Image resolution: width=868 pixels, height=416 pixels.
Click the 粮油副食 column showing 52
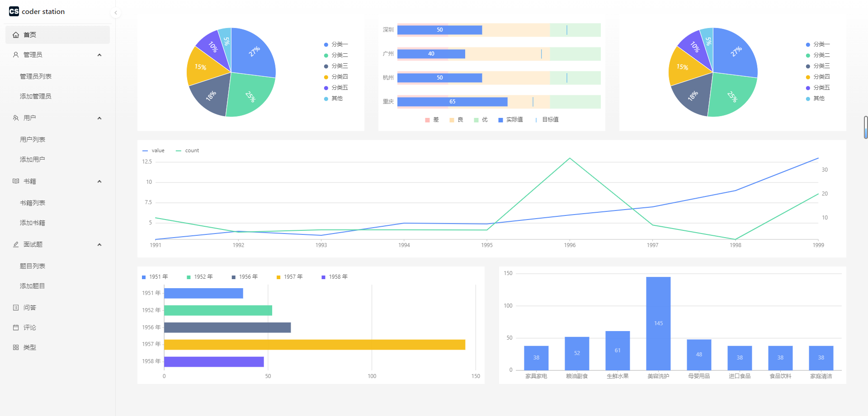577,354
